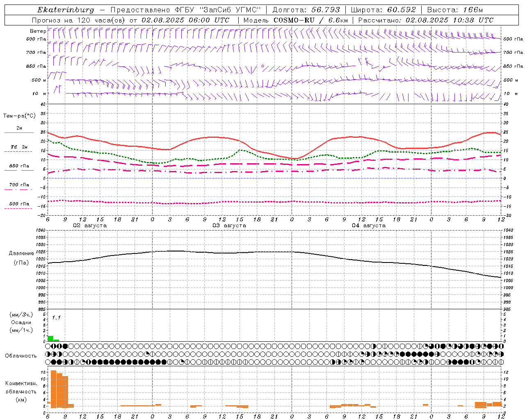Click the tallest orange convective cloud bar
The width and height of the screenshot is (525, 420).
click(53, 389)
